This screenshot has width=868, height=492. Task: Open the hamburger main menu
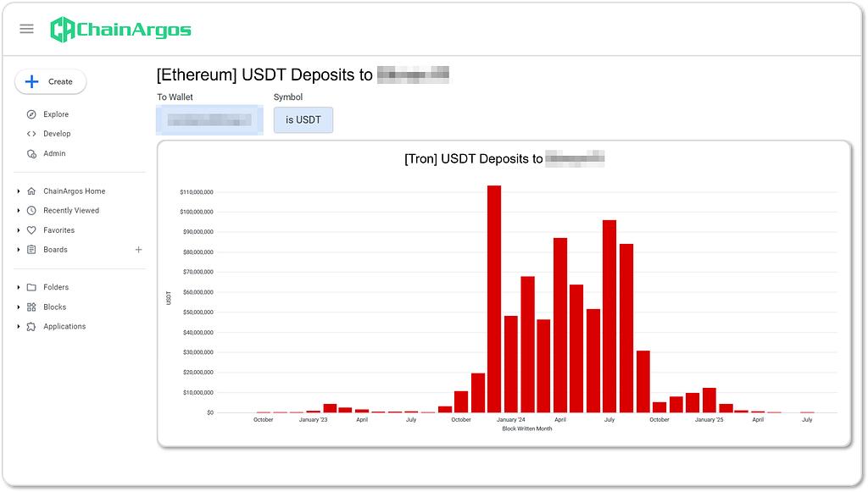coord(26,29)
